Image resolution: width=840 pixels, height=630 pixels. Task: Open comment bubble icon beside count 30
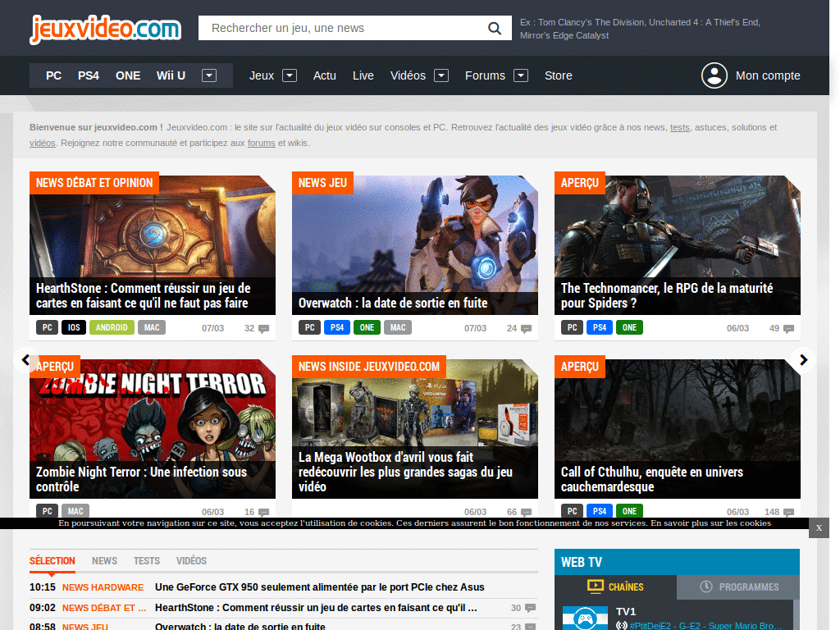(530, 608)
